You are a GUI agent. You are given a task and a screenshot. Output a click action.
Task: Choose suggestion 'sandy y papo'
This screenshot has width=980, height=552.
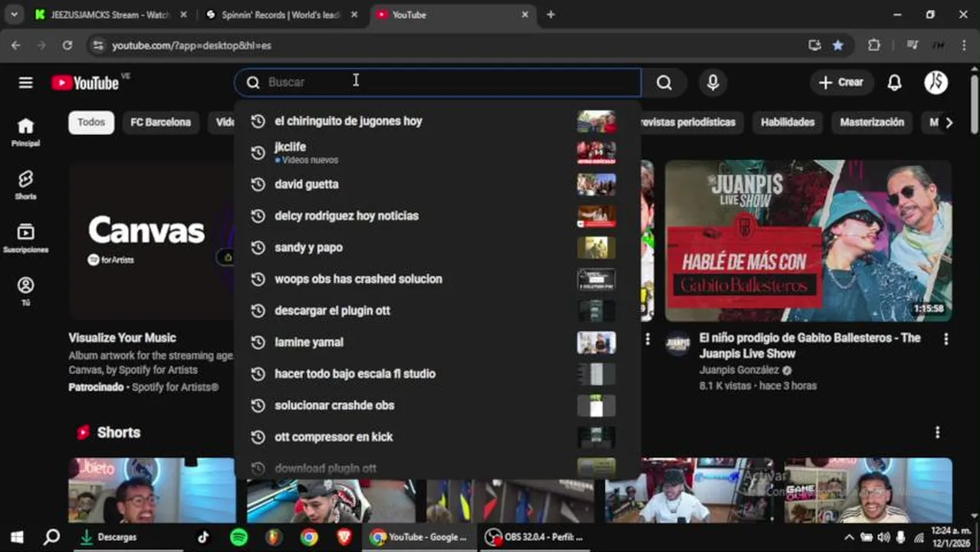pos(437,248)
